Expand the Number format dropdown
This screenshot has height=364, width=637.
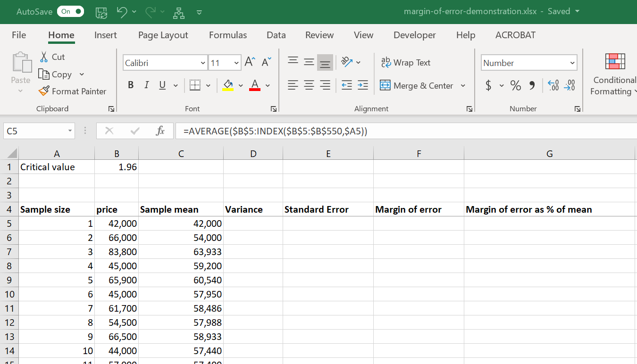(x=572, y=63)
